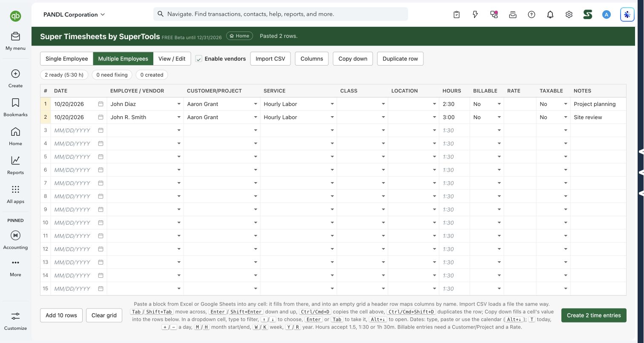Open row 1 Billable dropdown
644x343 pixels.
click(499, 104)
